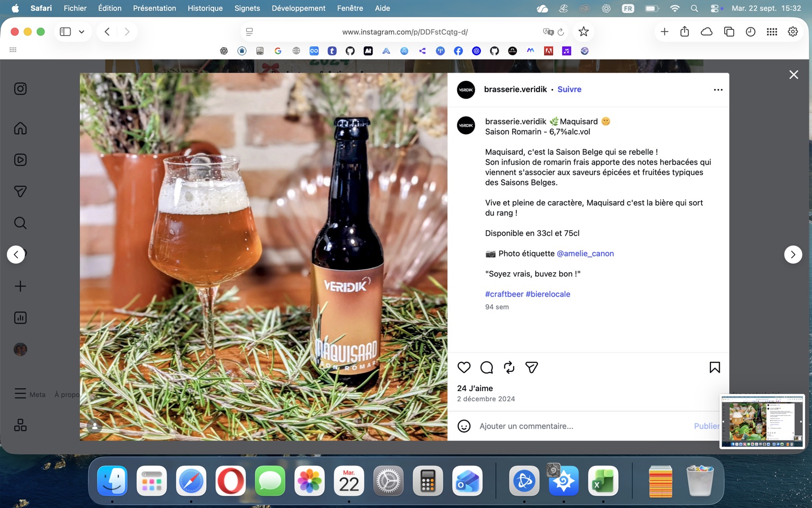Go to the next post arrow
Screen dimensions: 812x508
click(793, 255)
